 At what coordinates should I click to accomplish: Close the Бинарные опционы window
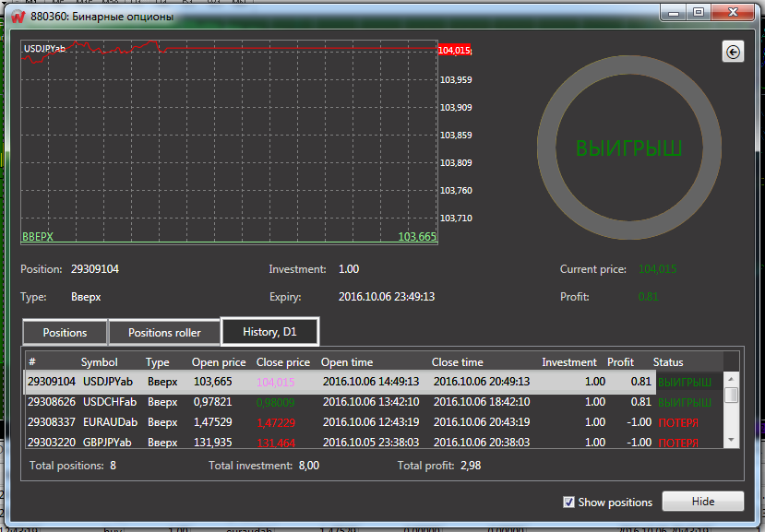(x=733, y=13)
